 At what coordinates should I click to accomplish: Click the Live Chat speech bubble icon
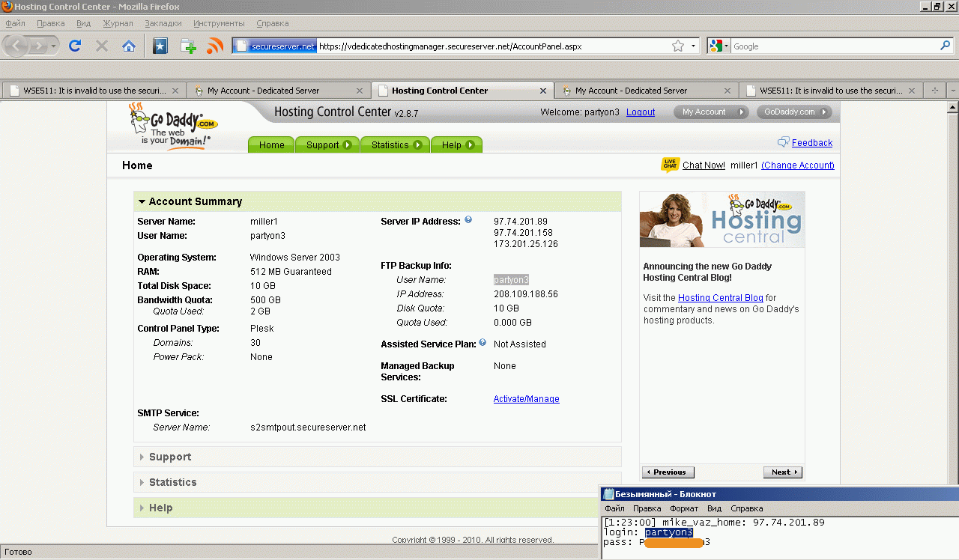[x=670, y=165]
